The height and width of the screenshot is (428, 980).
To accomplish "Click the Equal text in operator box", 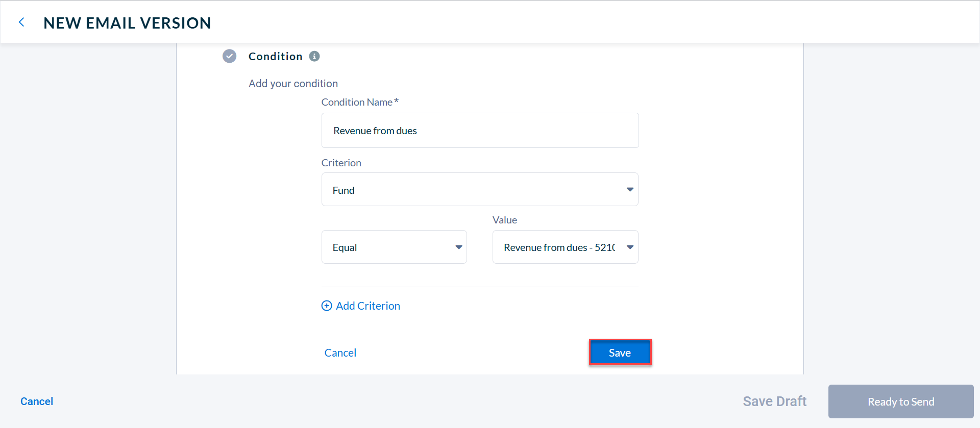I will [345, 247].
